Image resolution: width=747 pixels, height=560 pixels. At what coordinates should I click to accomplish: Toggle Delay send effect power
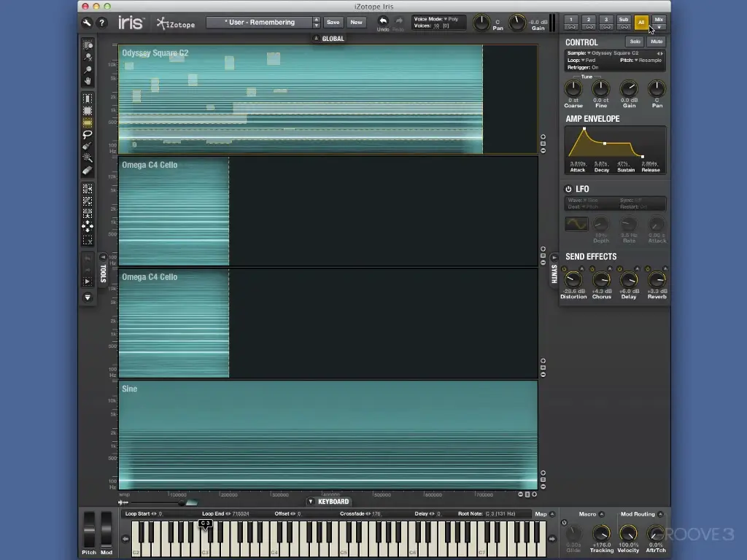coord(619,269)
